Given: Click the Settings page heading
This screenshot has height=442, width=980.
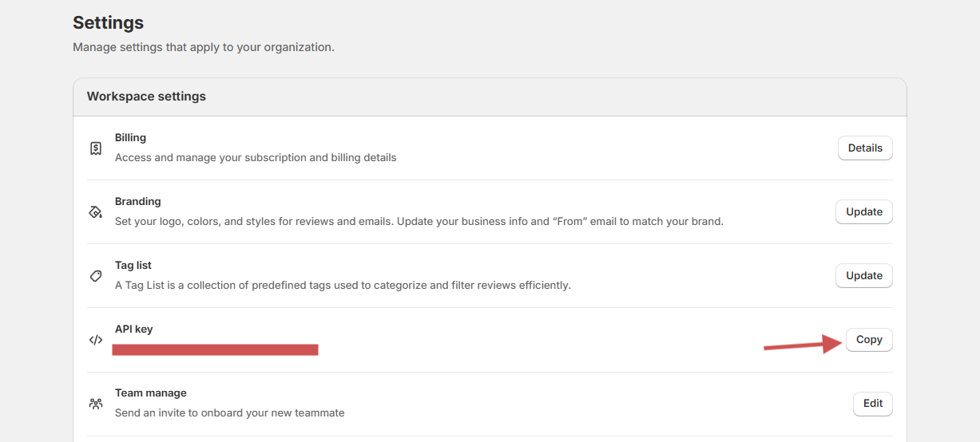Looking at the screenshot, I should pos(108,22).
